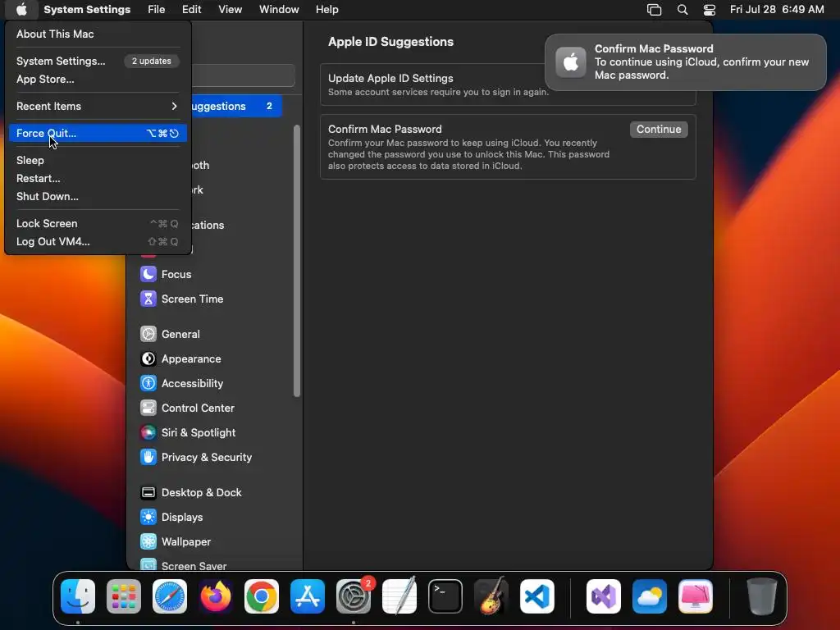The height and width of the screenshot is (630, 840).
Task: Click System Settings Dock icon with badge
Action: point(354,596)
